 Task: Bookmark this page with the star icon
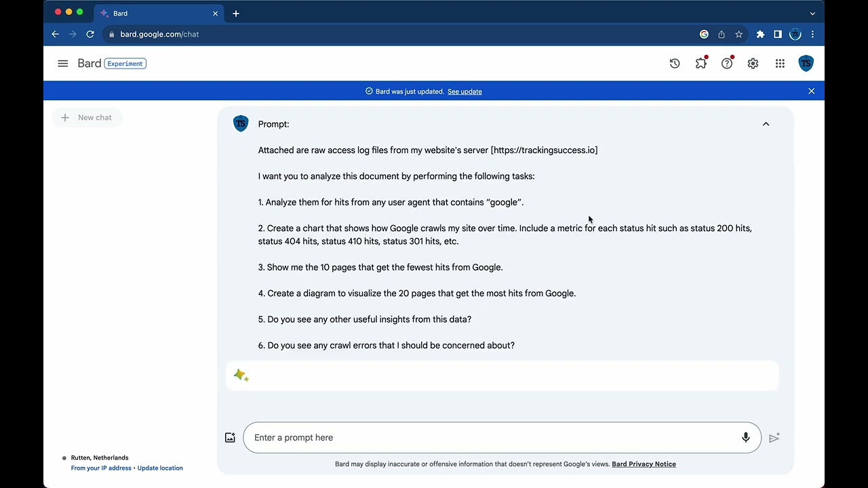[x=738, y=34]
